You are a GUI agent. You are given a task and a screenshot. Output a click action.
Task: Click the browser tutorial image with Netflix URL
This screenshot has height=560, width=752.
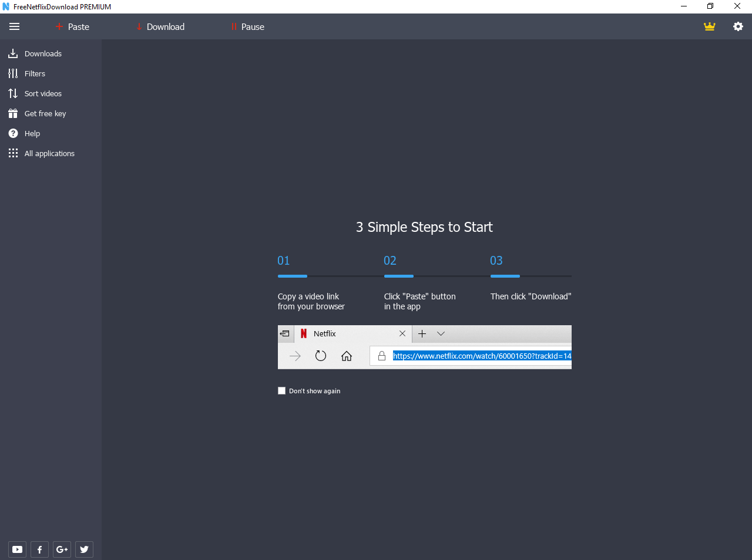tap(424, 347)
